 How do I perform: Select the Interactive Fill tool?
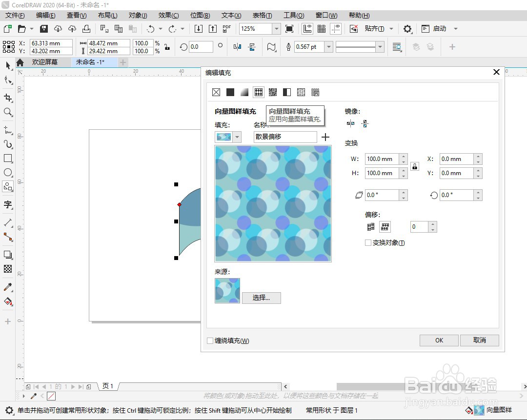coord(8,301)
